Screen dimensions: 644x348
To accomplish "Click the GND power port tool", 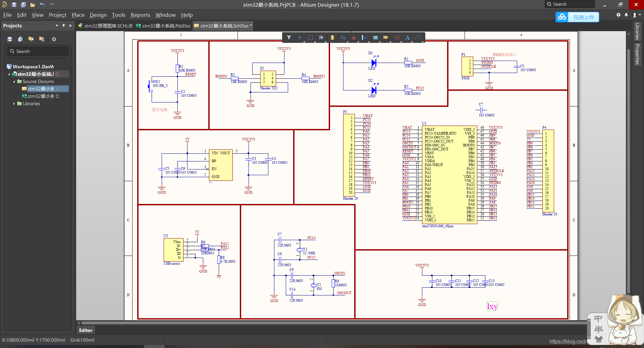I will pos(354,38).
